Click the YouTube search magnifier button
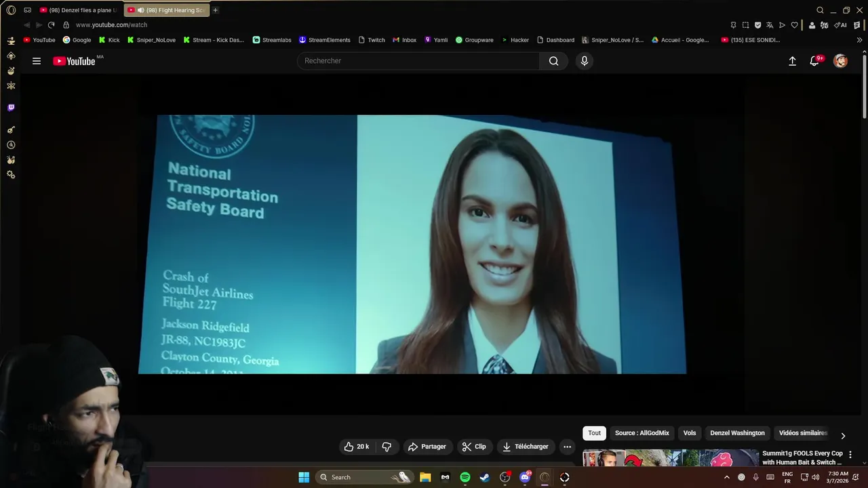The height and width of the screenshot is (488, 868). pos(554,61)
